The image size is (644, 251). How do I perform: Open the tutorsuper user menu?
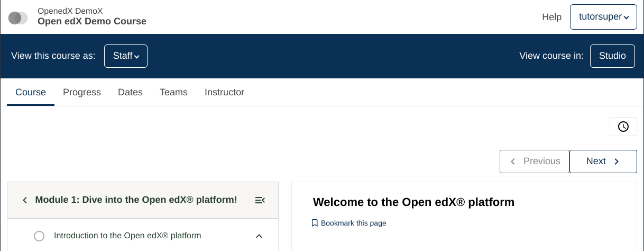pyautogui.click(x=603, y=17)
